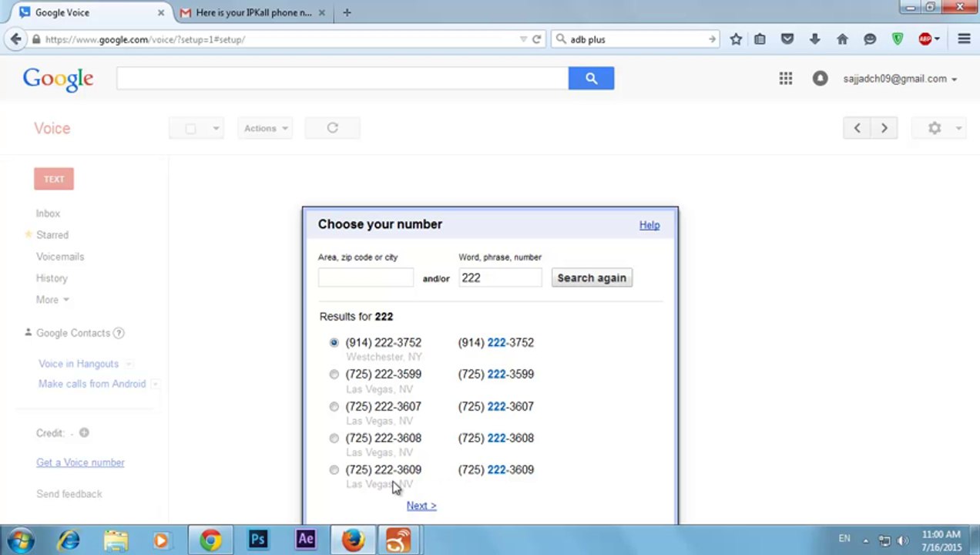Open the Inbox folder
980x555 pixels.
(48, 214)
